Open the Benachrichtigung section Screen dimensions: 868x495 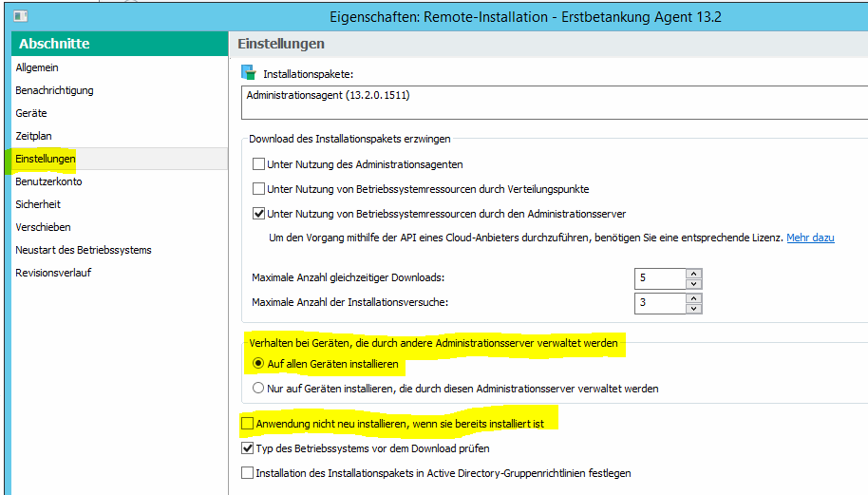(x=54, y=90)
